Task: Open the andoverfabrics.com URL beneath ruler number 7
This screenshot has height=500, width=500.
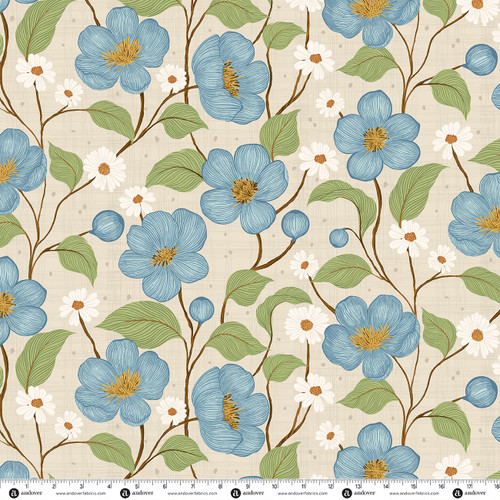Action: [192, 493]
